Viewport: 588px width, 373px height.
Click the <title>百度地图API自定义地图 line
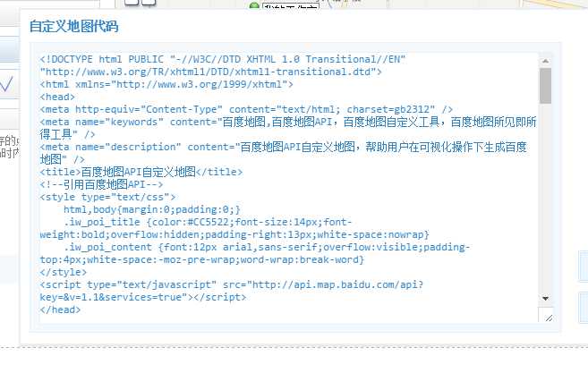click(141, 172)
